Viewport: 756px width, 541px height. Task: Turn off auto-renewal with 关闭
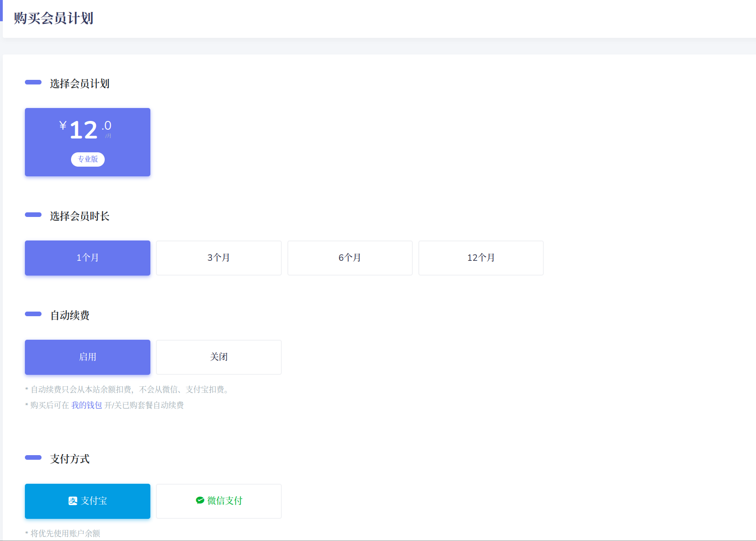tap(219, 357)
